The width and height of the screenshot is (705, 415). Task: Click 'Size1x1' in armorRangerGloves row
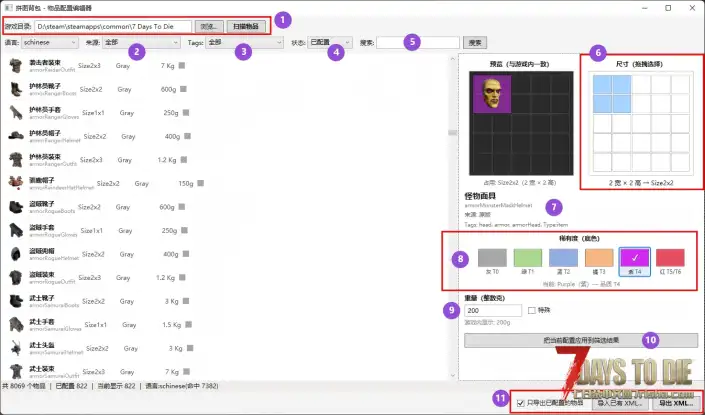pos(93,113)
